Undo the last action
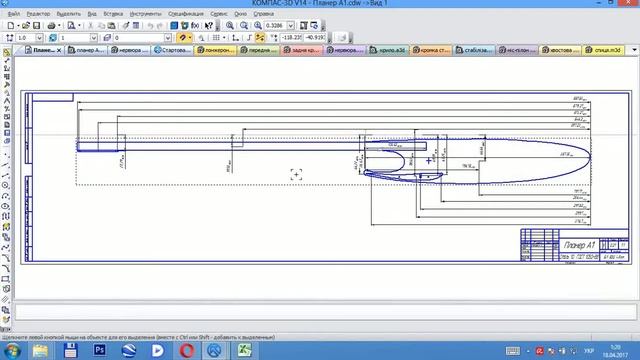Viewport: 640px width, 360px height. [150, 25]
